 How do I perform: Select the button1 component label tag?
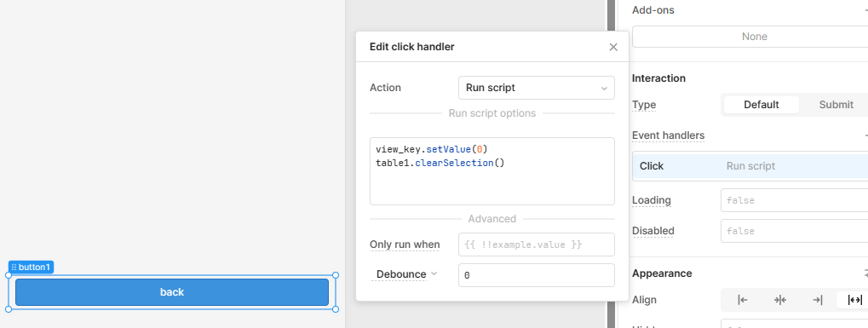click(x=31, y=267)
